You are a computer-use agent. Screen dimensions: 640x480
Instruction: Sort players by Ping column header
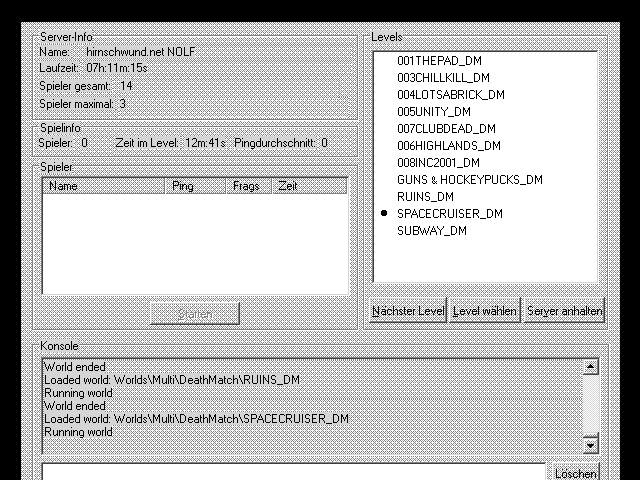[x=196, y=186]
